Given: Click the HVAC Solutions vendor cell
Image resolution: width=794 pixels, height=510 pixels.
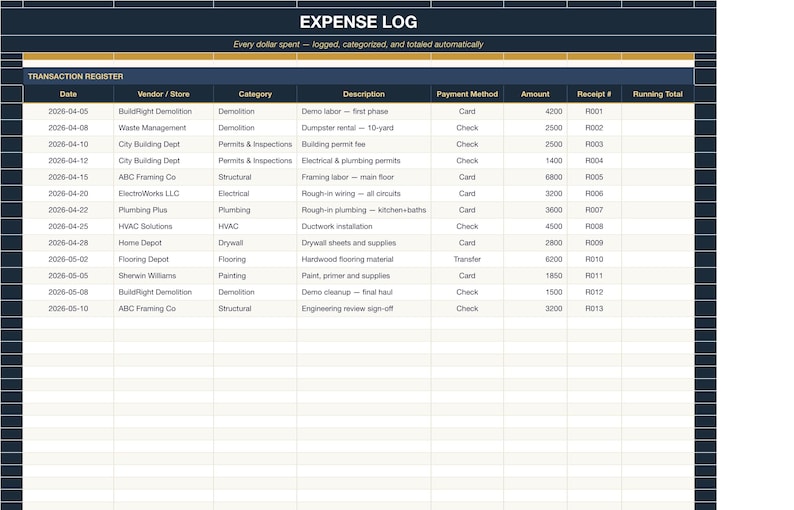Looking at the screenshot, I should (164, 226).
